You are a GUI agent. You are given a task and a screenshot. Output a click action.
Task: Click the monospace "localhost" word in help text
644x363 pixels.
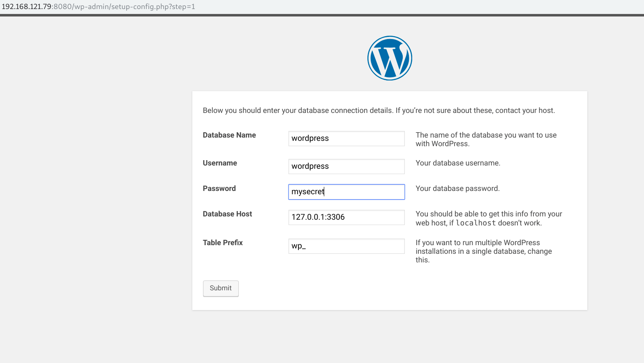475,223
